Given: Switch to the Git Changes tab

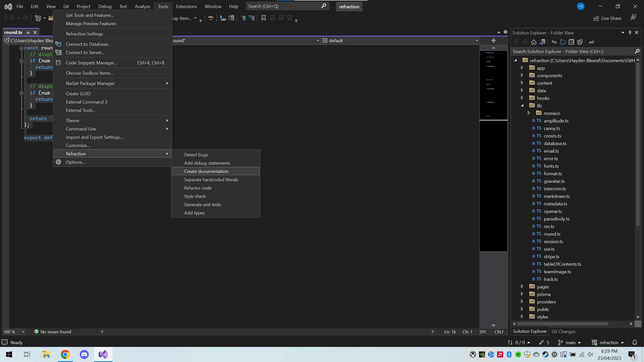Looking at the screenshot, I should [563, 331].
